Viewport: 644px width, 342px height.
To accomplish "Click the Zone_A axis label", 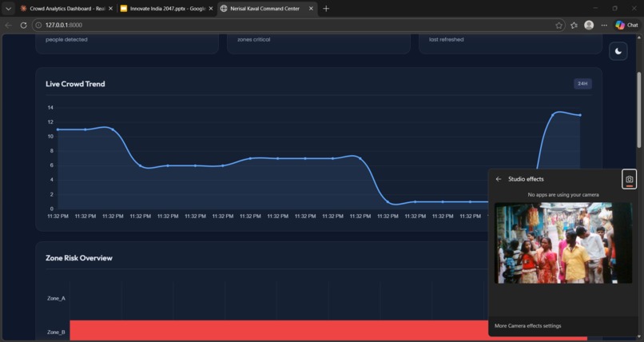I will point(56,299).
